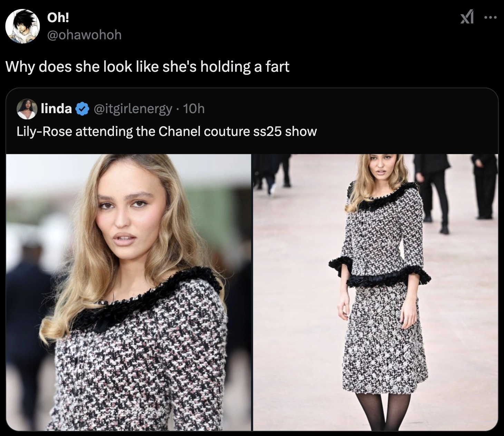The width and height of the screenshot is (504, 436).
Task: Visit the @ohawohoh handle
Action: coord(84,34)
